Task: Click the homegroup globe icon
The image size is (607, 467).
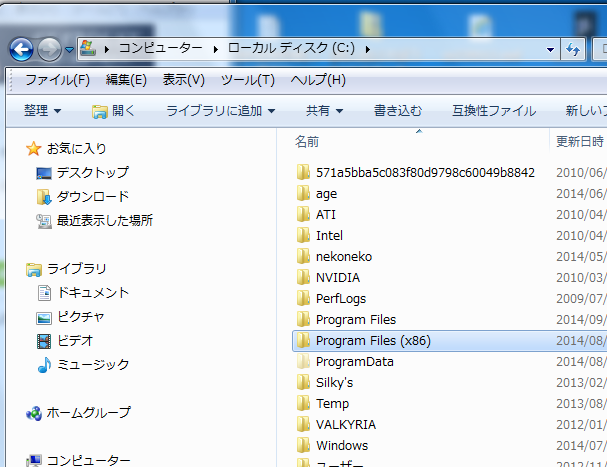Action: pyautogui.click(x=34, y=413)
